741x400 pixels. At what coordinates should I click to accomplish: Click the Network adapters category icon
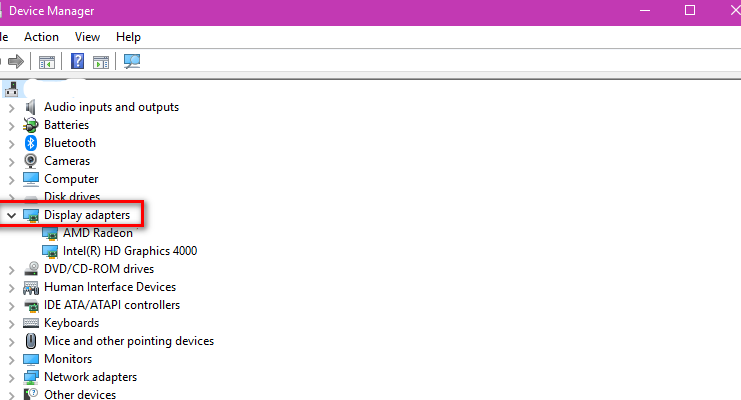click(31, 377)
